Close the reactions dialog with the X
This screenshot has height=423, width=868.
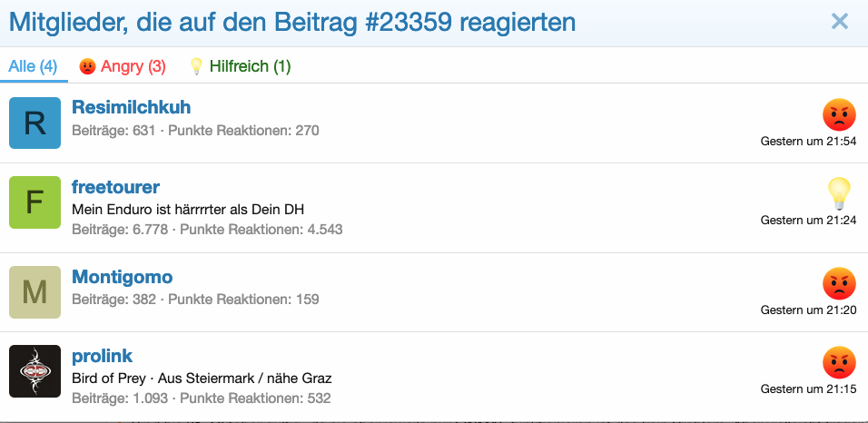[x=839, y=22]
